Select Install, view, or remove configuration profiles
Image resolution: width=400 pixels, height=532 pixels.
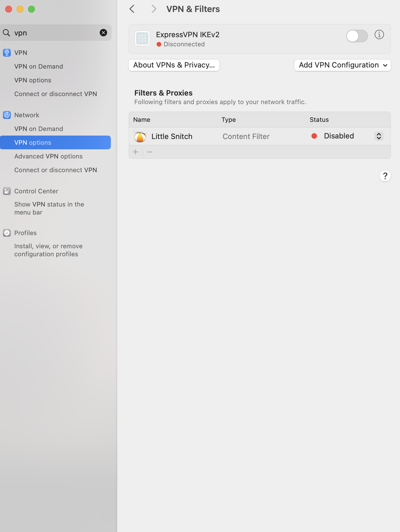pyautogui.click(x=49, y=250)
